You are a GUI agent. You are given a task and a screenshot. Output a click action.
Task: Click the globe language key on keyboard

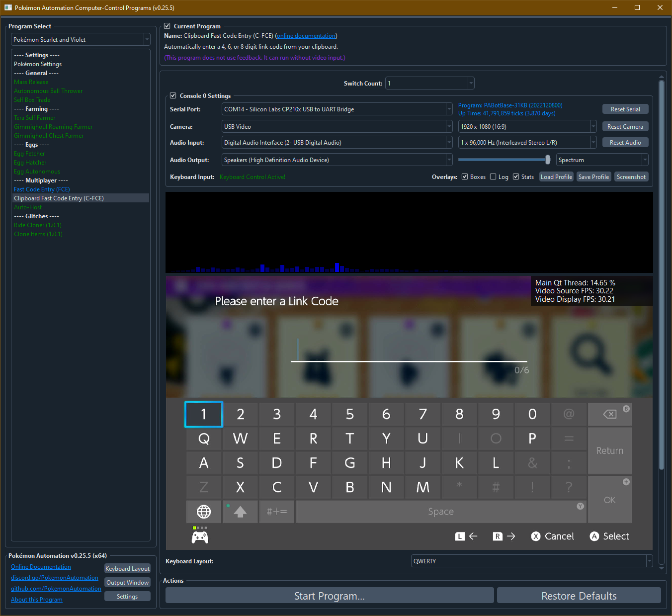click(x=204, y=512)
